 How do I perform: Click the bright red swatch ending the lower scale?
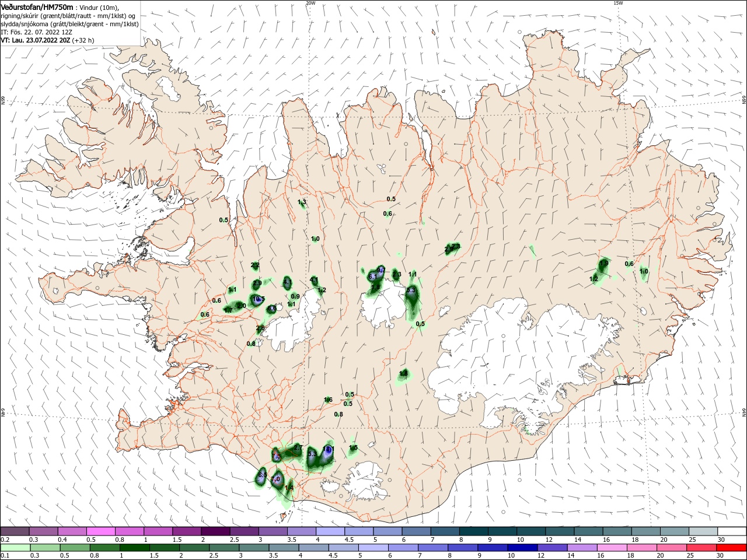click(x=732, y=548)
